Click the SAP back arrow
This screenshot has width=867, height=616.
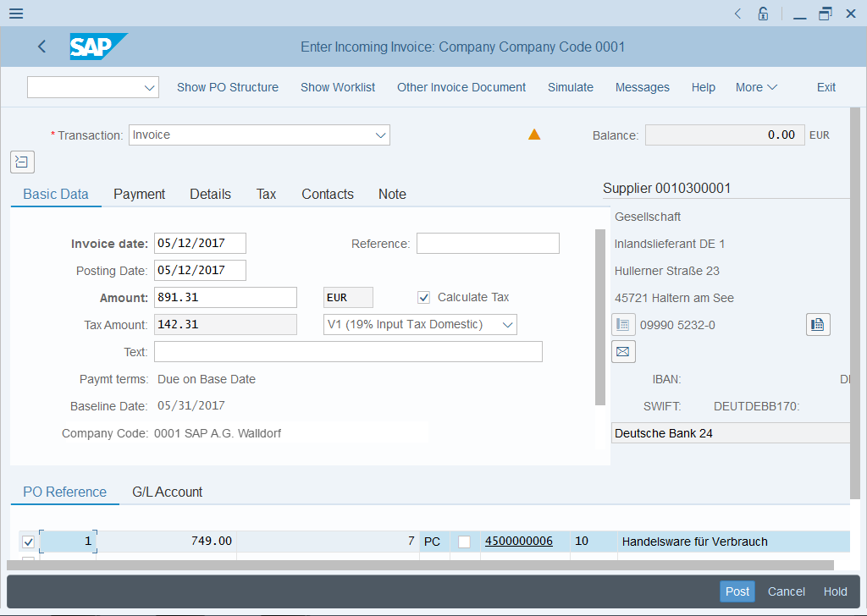pyautogui.click(x=41, y=47)
